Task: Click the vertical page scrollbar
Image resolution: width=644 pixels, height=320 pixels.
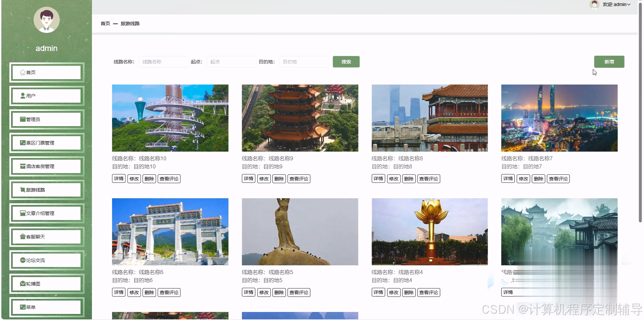Action: [x=640, y=112]
